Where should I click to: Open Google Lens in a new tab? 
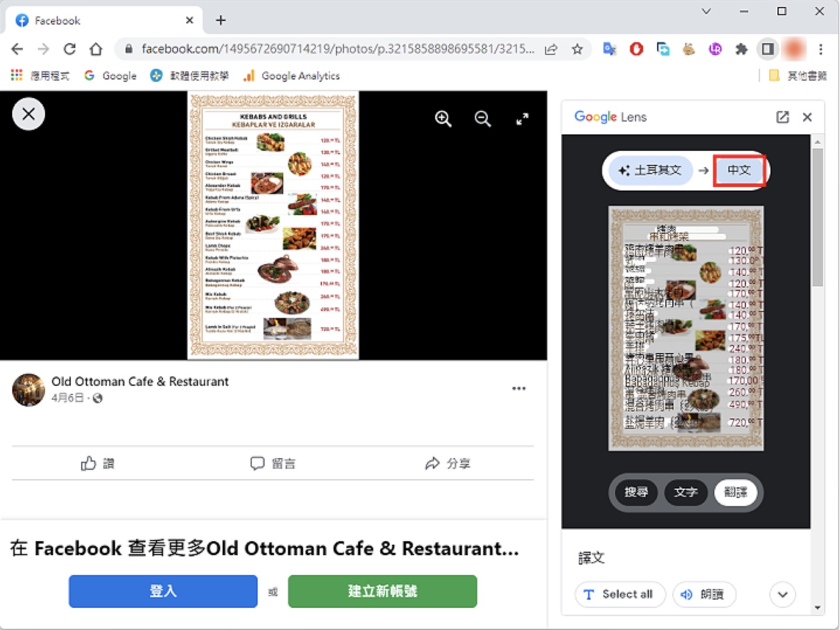(x=782, y=117)
